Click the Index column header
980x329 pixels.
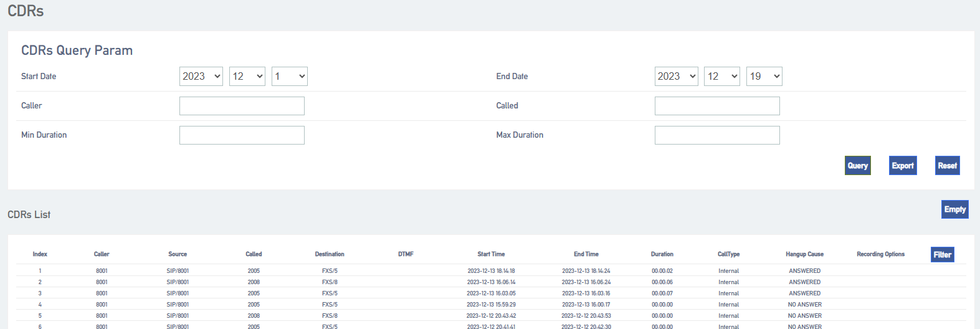coord(40,254)
